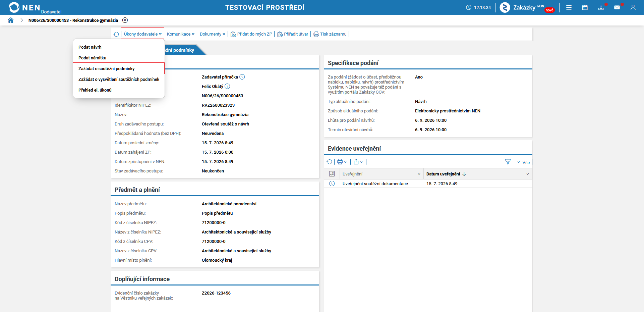644x312 pixels.
Task: Open the Uveřejnění column filter arrow
Action: (x=419, y=174)
